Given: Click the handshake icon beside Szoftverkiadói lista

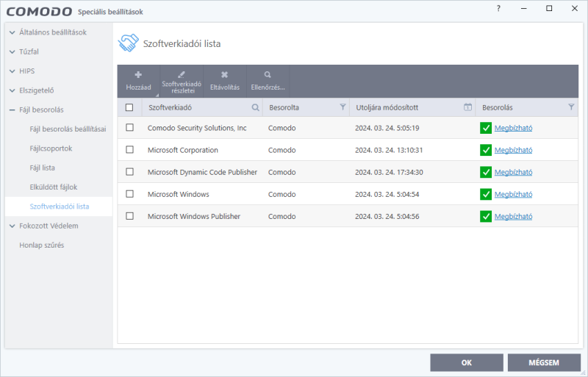Looking at the screenshot, I should click(128, 43).
